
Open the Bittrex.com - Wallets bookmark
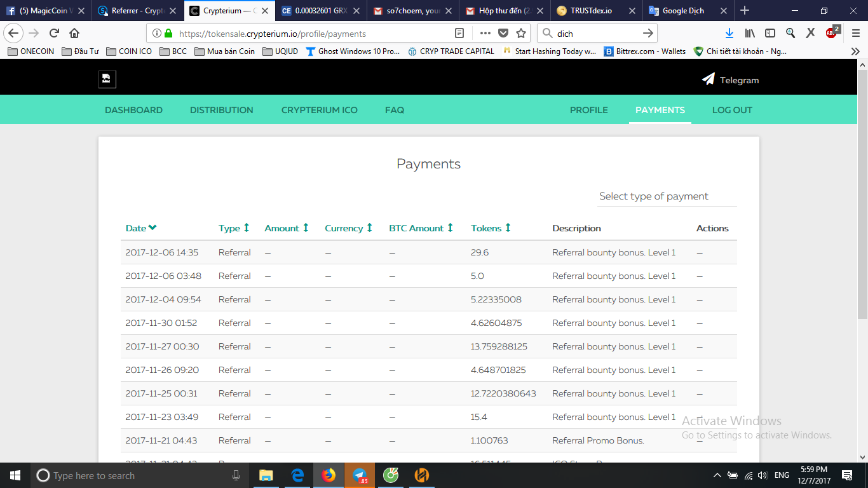click(645, 51)
